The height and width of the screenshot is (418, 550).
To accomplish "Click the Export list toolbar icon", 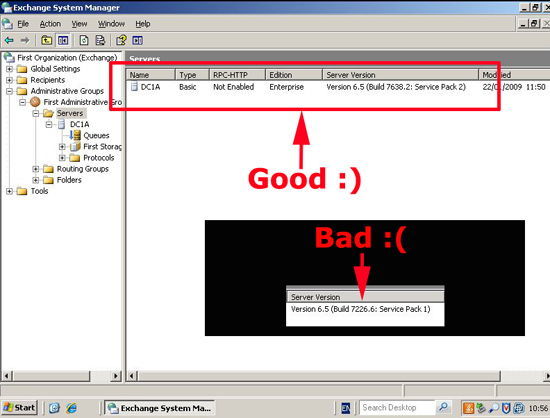I will [100, 40].
